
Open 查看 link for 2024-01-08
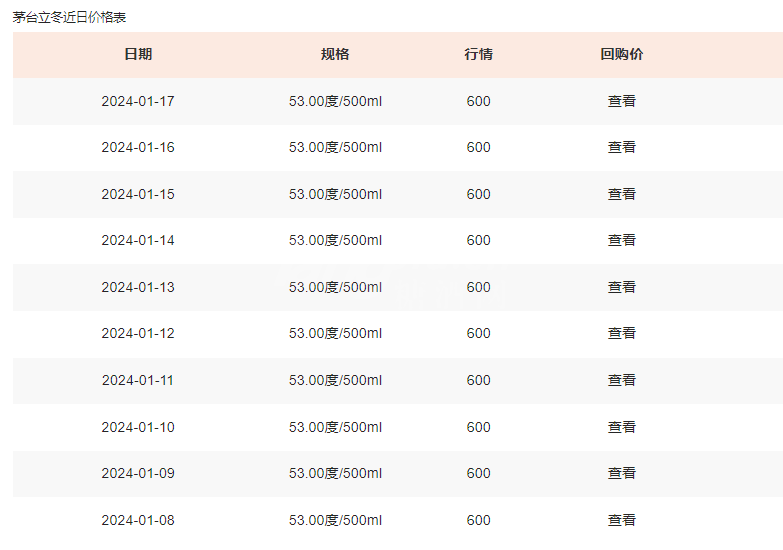(x=621, y=520)
